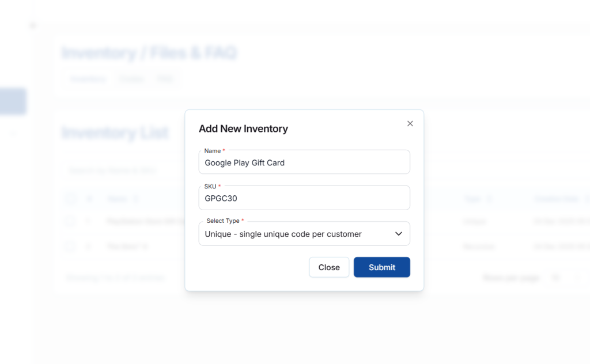Switch to the third tab under the page title
The height and width of the screenshot is (364, 590).
tap(165, 79)
